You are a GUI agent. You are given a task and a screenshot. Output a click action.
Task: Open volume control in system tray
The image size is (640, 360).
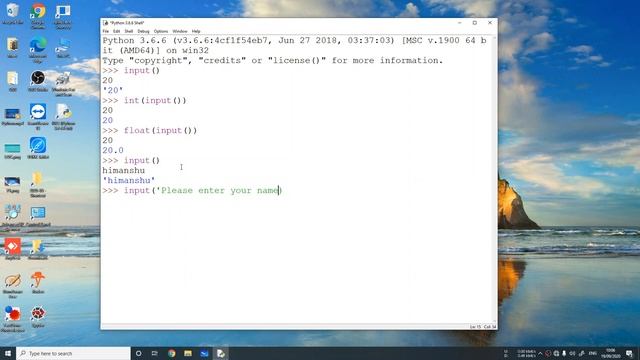[573, 353]
